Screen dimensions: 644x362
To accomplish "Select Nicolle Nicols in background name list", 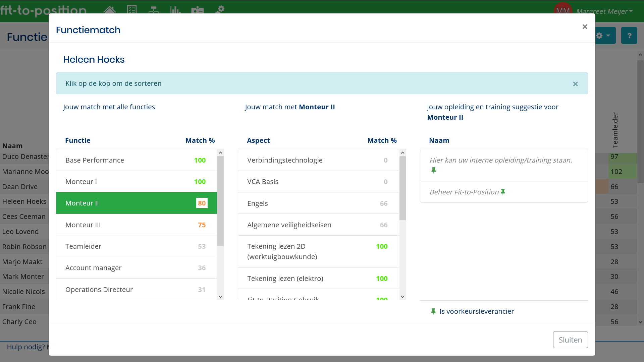I will pyautogui.click(x=23, y=292).
